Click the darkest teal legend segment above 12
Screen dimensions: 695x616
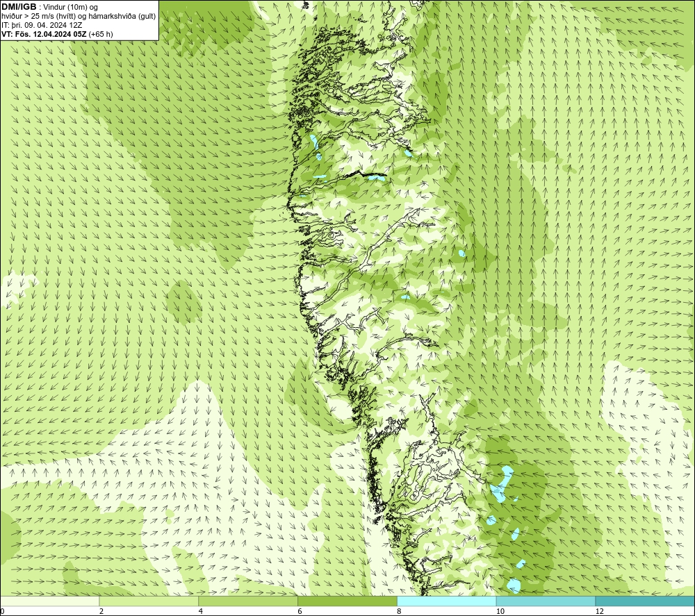(x=646, y=601)
